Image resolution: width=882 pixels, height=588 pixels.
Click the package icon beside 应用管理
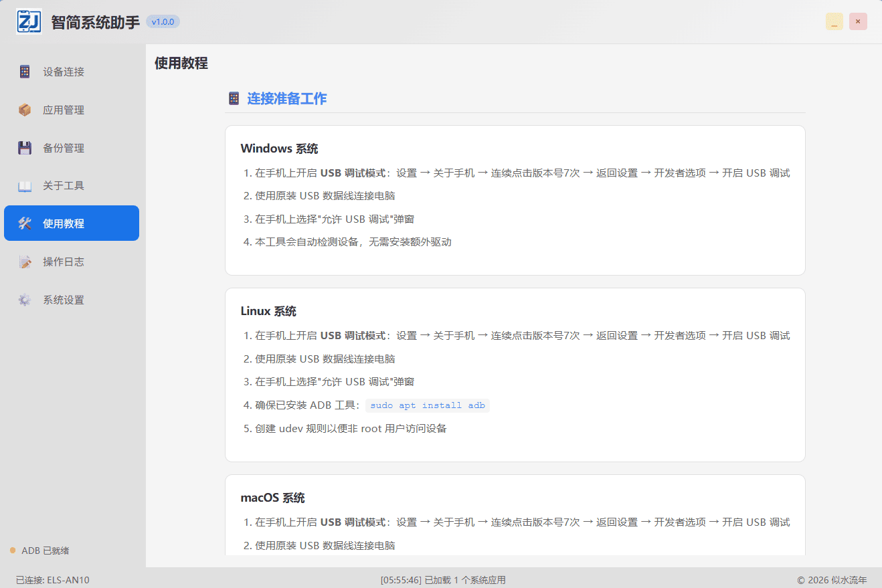25,110
